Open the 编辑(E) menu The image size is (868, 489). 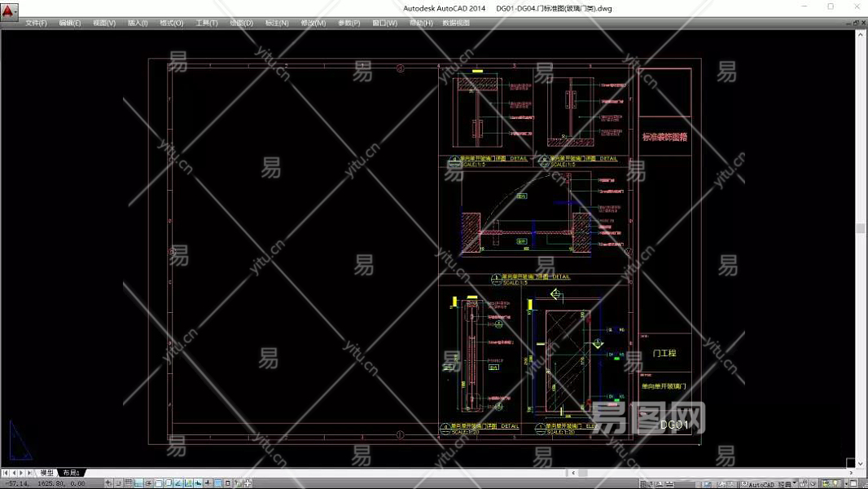[x=70, y=23]
